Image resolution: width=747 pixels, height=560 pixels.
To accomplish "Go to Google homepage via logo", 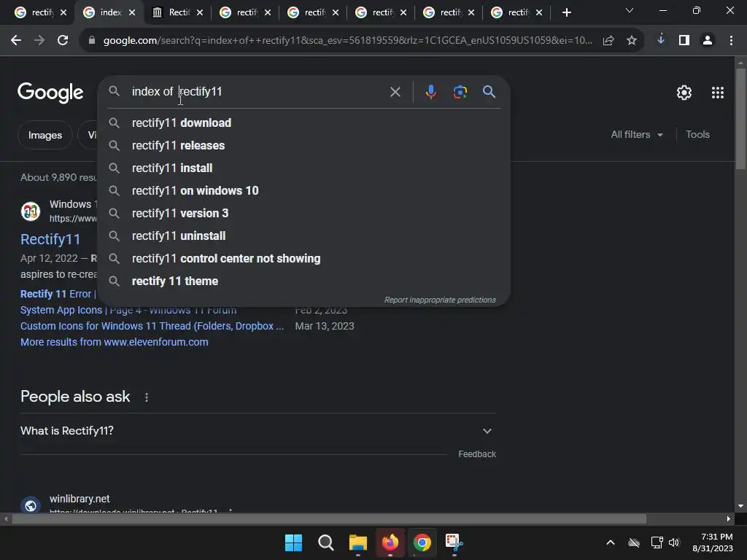I will (x=50, y=93).
